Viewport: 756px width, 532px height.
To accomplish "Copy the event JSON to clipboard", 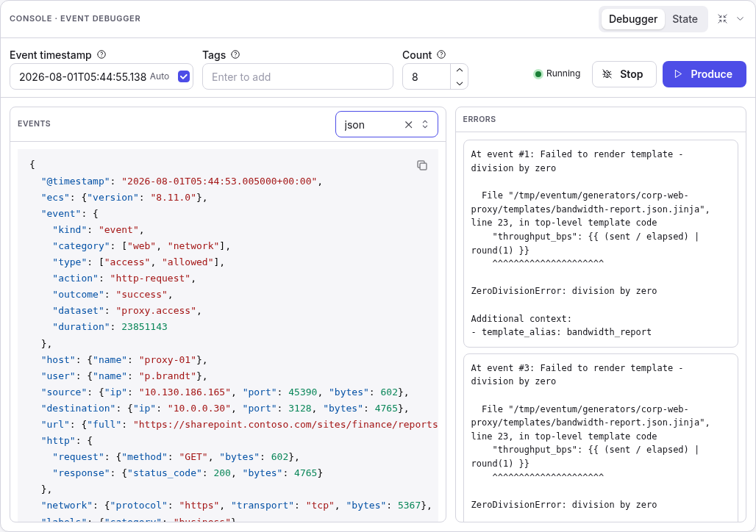I will [x=422, y=165].
